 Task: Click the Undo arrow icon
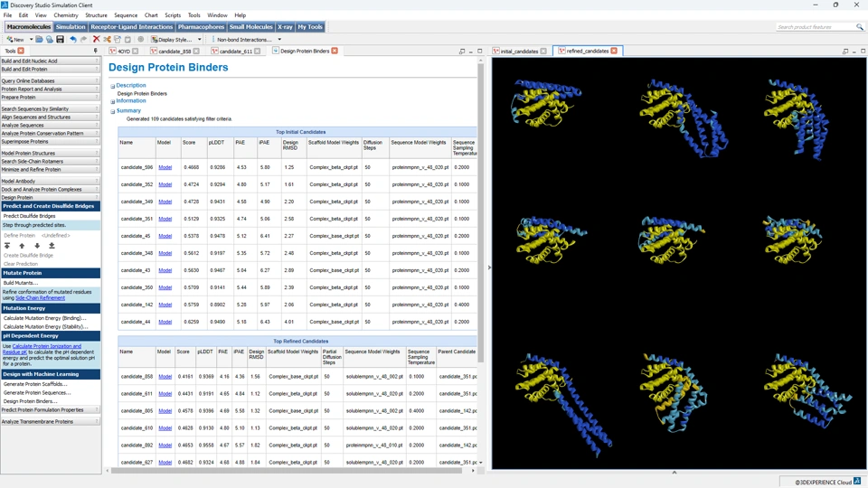point(72,39)
